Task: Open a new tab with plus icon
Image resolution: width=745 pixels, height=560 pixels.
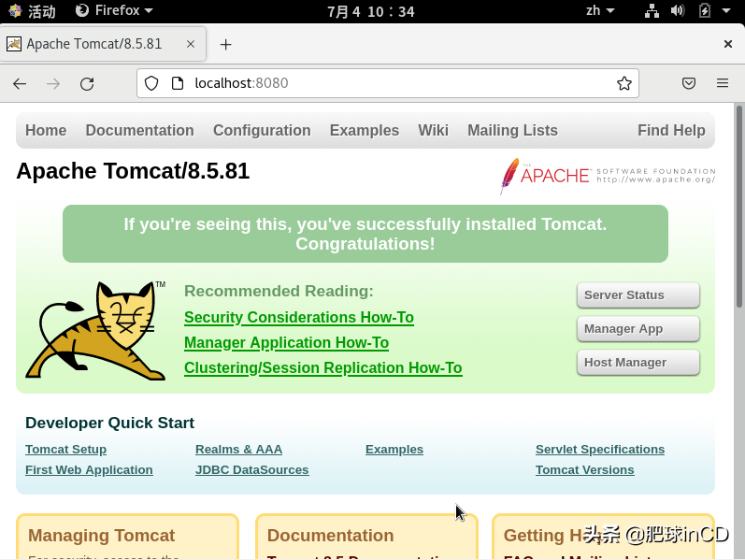Action: tap(225, 45)
